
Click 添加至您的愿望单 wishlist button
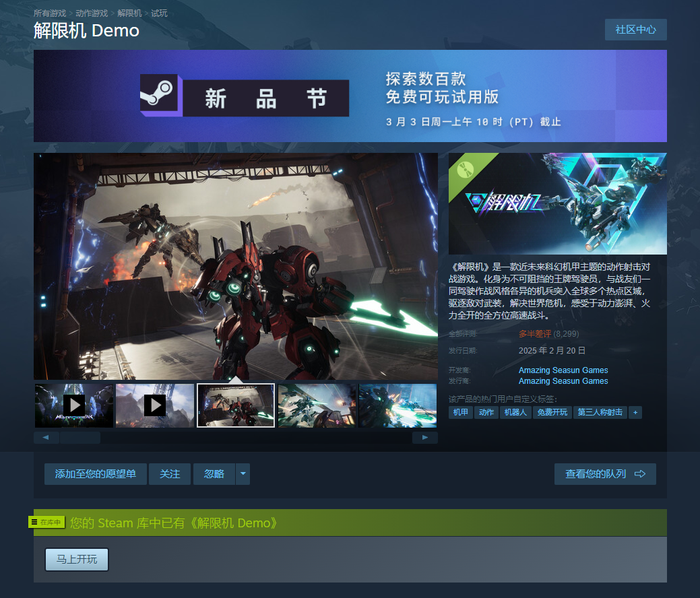pos(96,474)
